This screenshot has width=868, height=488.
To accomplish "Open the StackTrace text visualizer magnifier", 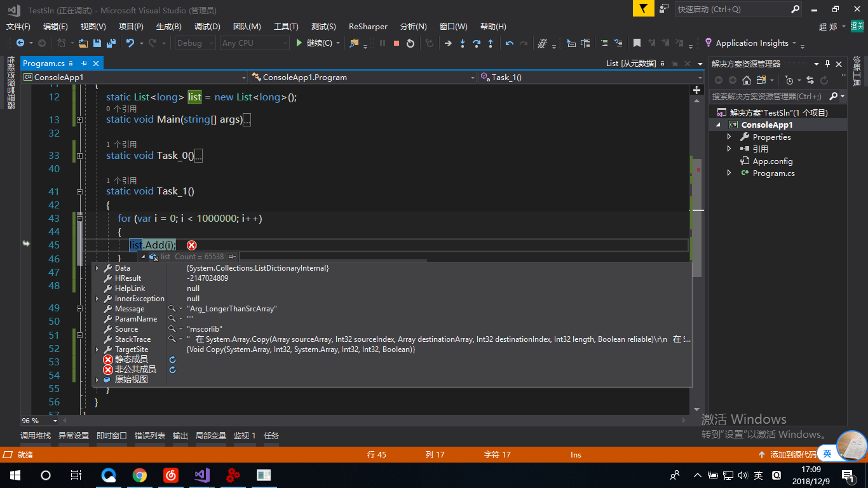I will pos(172,339).
